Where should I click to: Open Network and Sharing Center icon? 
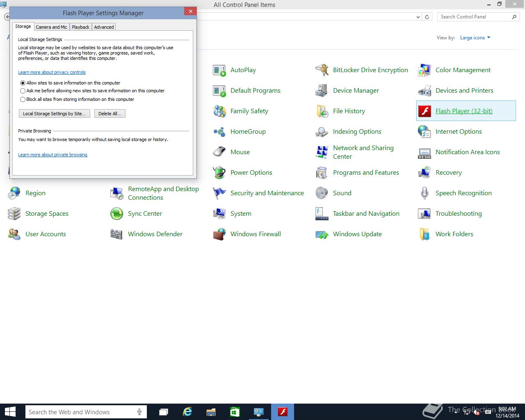(322, 152)
